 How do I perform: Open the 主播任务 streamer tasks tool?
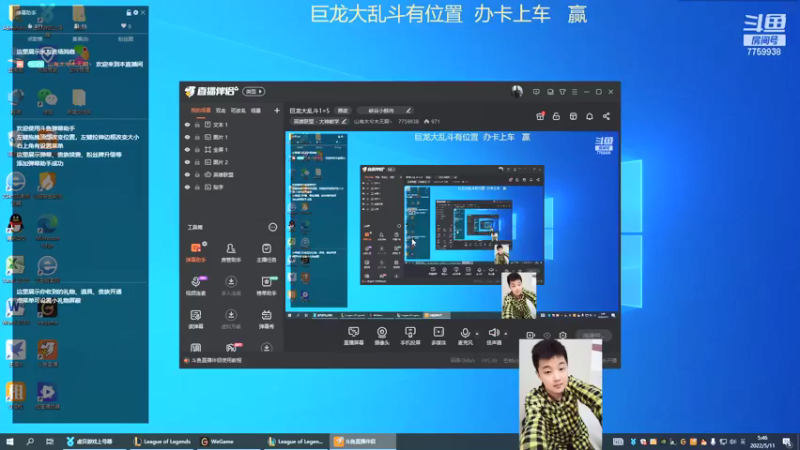pos(266,253)
